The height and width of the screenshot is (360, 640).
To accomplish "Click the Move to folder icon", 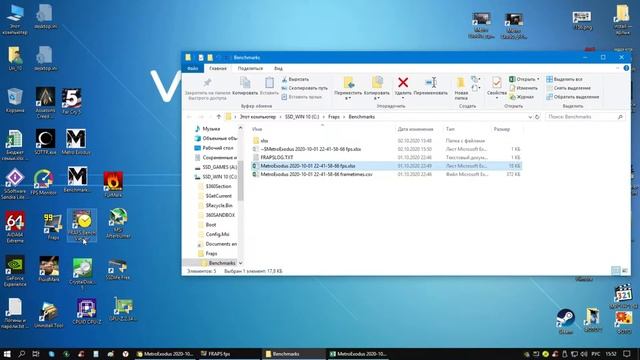I will click(348, 82).
